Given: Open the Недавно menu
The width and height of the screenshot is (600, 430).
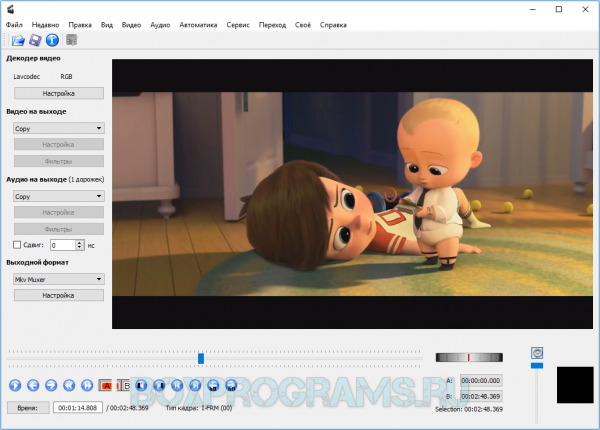Looking at the screenshot, I should pyautogui.click(x=46, y=25).
